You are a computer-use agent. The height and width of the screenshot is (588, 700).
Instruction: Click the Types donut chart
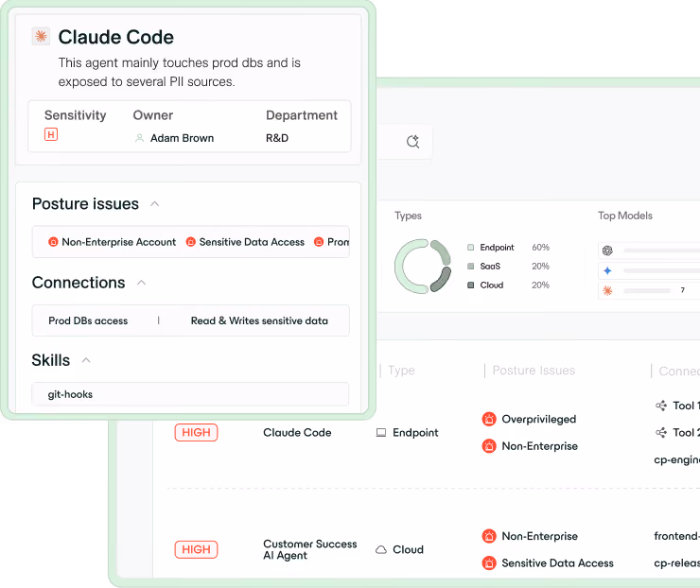click(x=423, y=267)
